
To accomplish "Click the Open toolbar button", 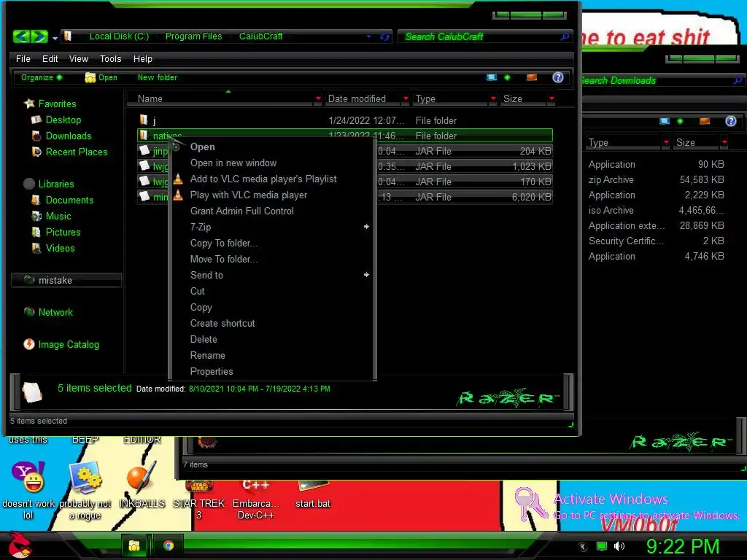I will coord(101,77).
